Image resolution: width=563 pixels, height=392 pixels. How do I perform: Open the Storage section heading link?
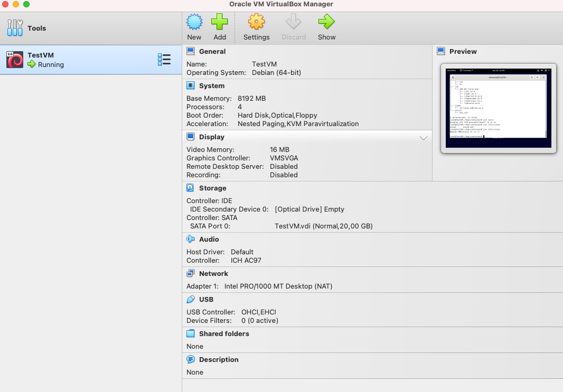212,188
